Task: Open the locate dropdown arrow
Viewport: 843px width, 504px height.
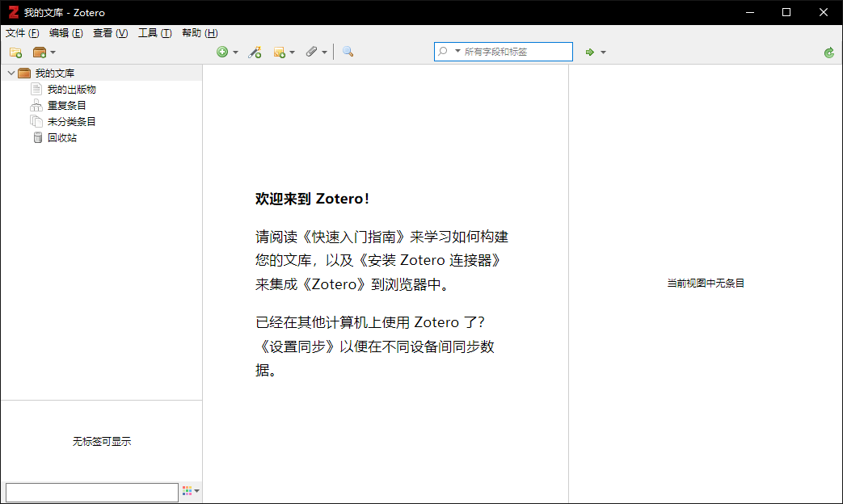Action: (603, 52)
